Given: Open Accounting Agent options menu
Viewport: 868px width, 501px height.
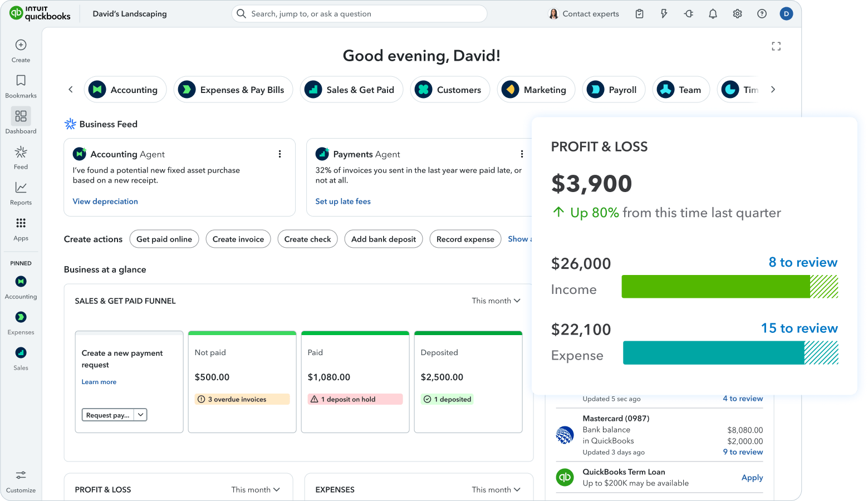Looking at the screenshot, I should tap(279, 154).
